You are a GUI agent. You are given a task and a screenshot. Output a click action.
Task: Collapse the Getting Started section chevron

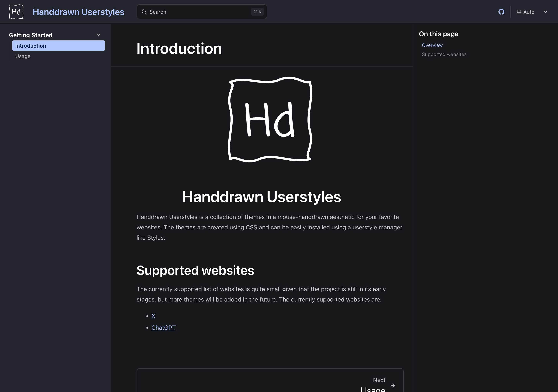coord(98,35)
